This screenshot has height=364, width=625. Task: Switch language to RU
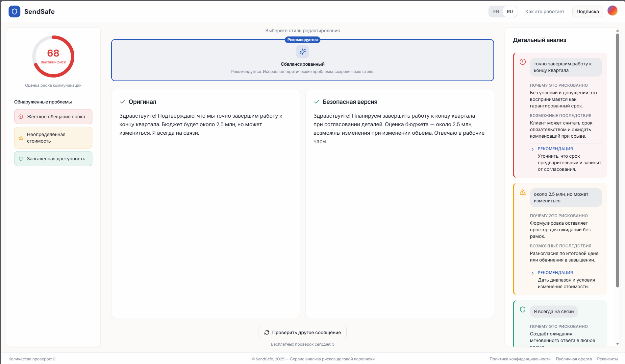tap(510, 11)
